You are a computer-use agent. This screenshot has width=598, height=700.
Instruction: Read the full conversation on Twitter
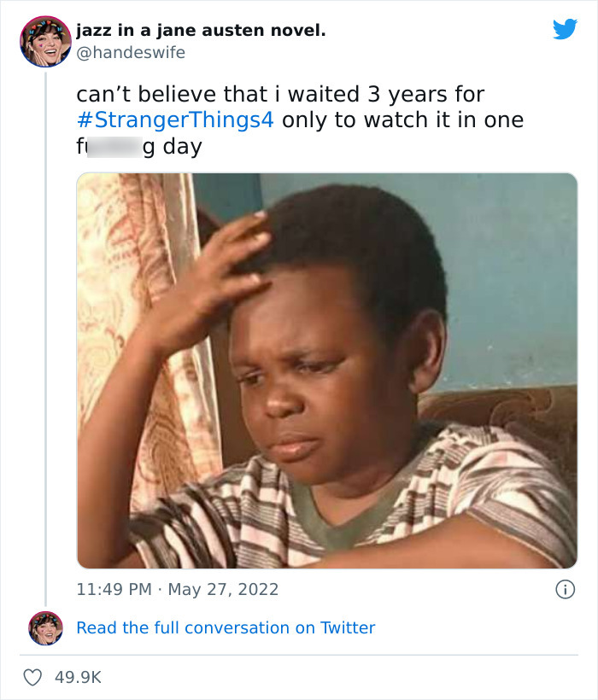[x=226, y=627]
